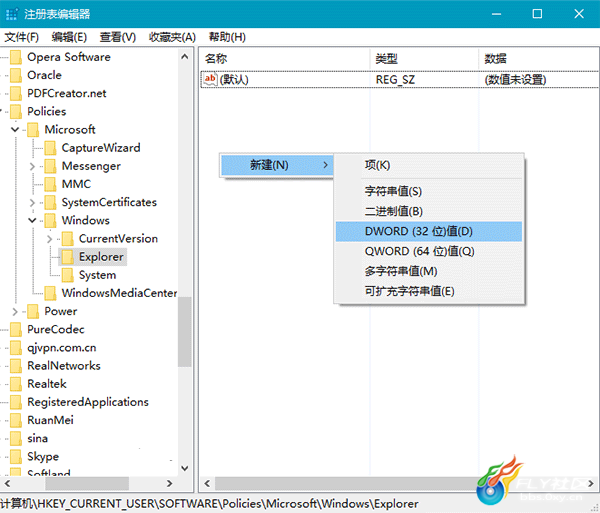The height and width of the screenshot is (513, 600).
Task: Open the 查看(V) menu
Action: (117, 37)
